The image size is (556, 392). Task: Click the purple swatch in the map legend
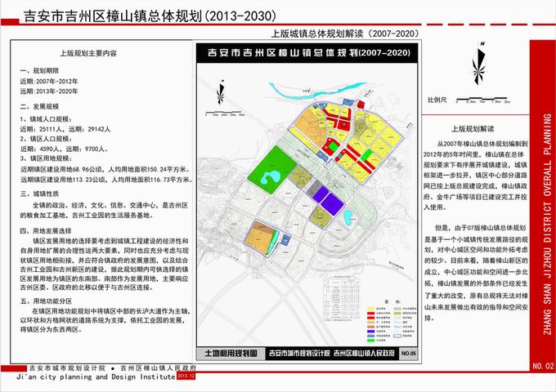tap(370, 331)
